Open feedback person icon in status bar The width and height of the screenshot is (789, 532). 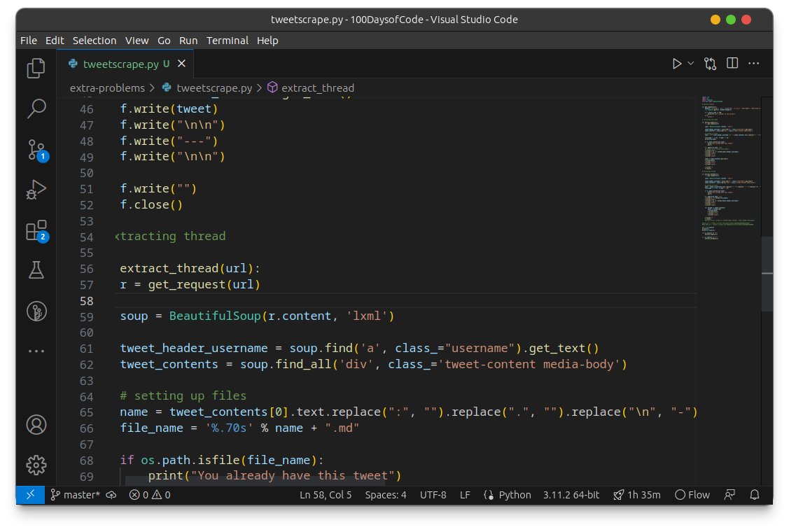[729, 495]
